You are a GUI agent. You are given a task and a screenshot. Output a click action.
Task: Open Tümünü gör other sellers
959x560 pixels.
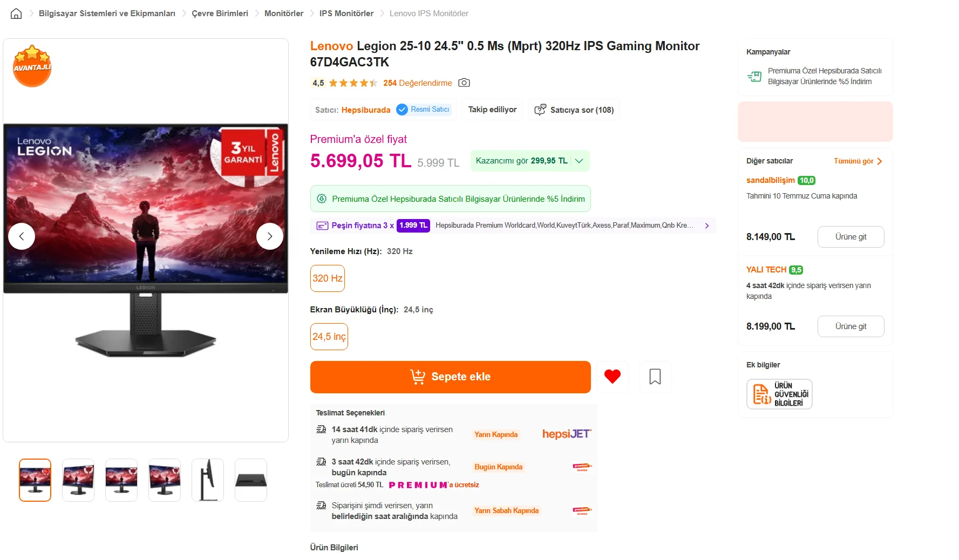click(x=858, y=161)
